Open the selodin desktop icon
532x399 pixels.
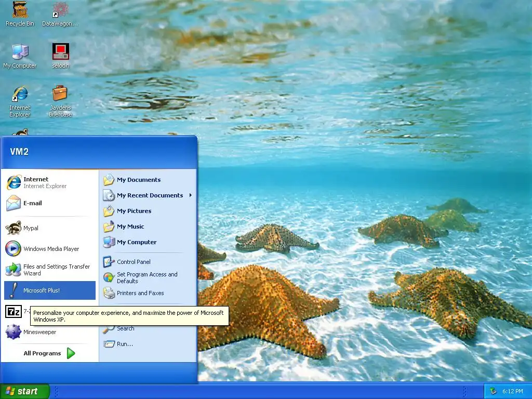61,56
